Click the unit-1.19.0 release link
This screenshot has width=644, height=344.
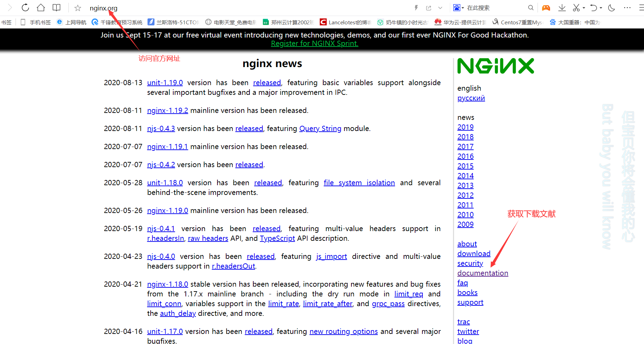(x=165, y=83)
